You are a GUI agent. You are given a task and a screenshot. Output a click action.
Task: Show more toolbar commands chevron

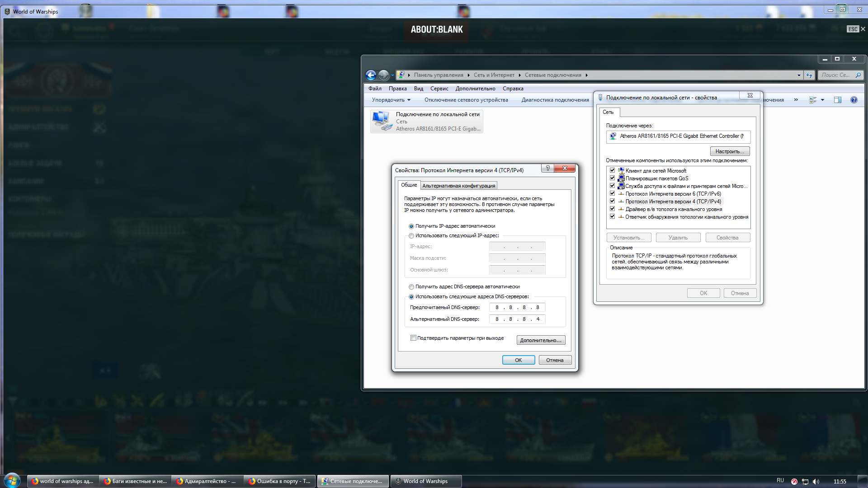(x=796, y=100)
